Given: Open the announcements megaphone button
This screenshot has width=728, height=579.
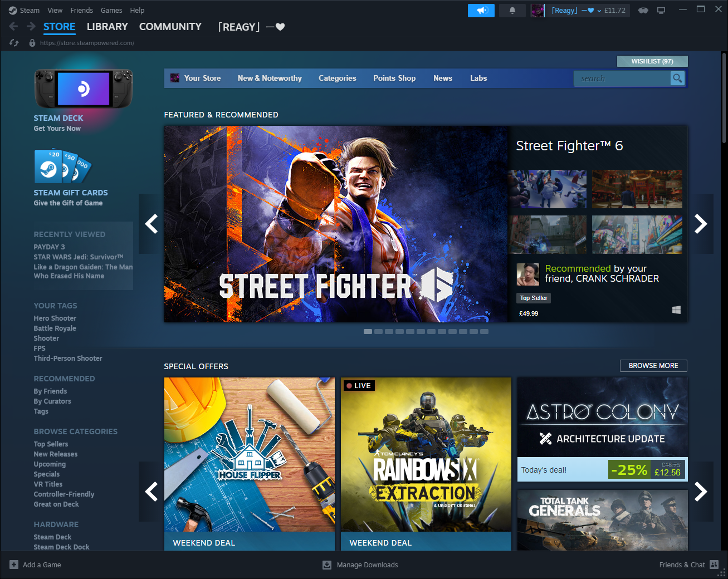Looking at the screenshot, I should (481, 10).
